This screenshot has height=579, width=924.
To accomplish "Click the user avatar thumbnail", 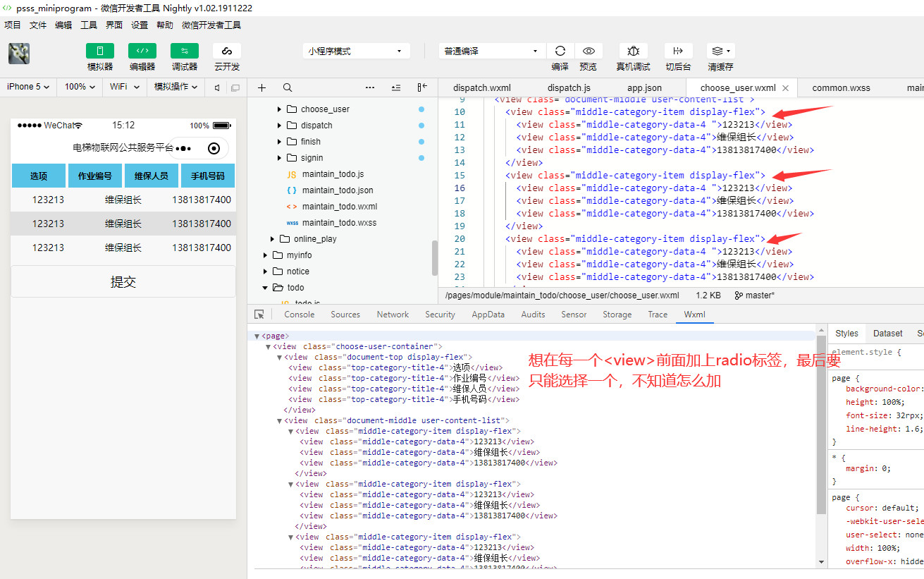I will click(19, 54).
